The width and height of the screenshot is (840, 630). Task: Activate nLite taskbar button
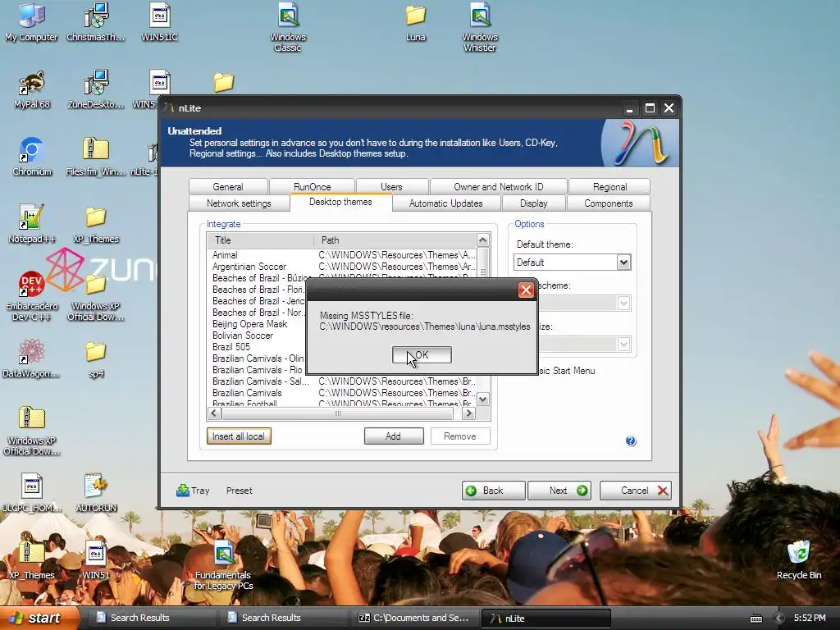pyautogui.click(x=546, y=618)
